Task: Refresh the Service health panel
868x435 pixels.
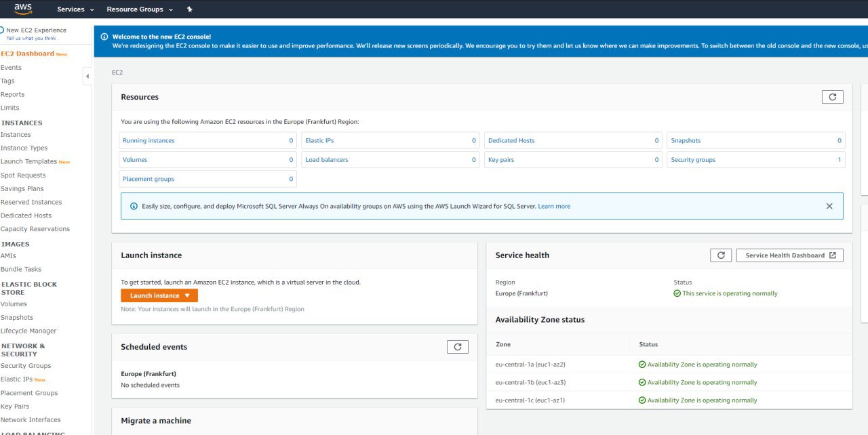Action: point(721,255)
